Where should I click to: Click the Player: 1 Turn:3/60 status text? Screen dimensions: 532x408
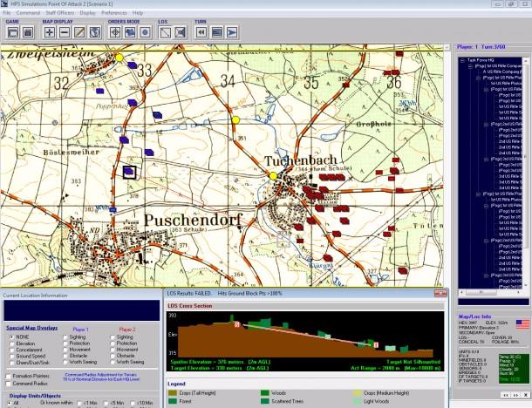(481, 47)
